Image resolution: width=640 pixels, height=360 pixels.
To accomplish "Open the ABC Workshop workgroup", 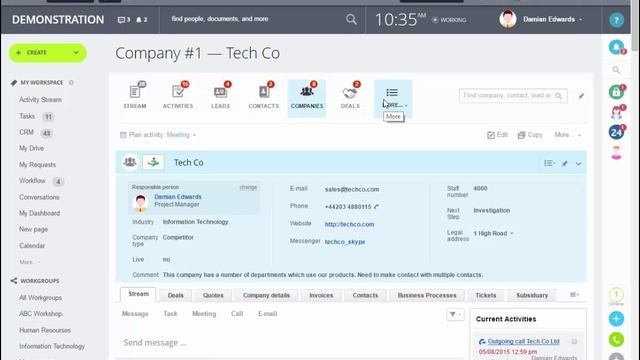I will pyautogui.click(x=40, y=314).
